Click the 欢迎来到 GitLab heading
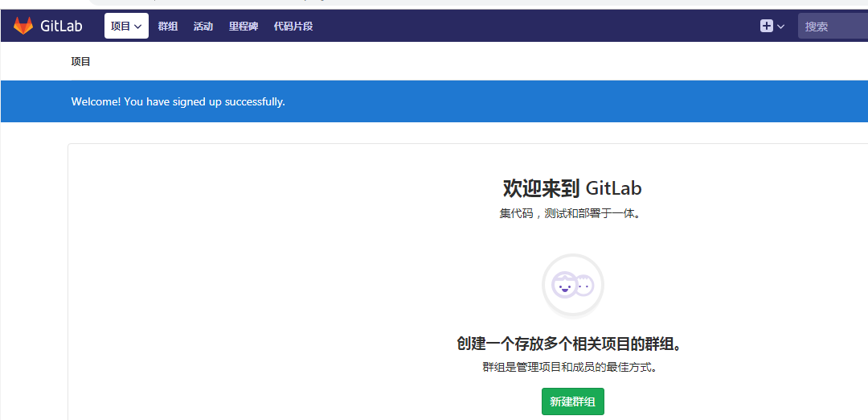 [x=572, y=188]
